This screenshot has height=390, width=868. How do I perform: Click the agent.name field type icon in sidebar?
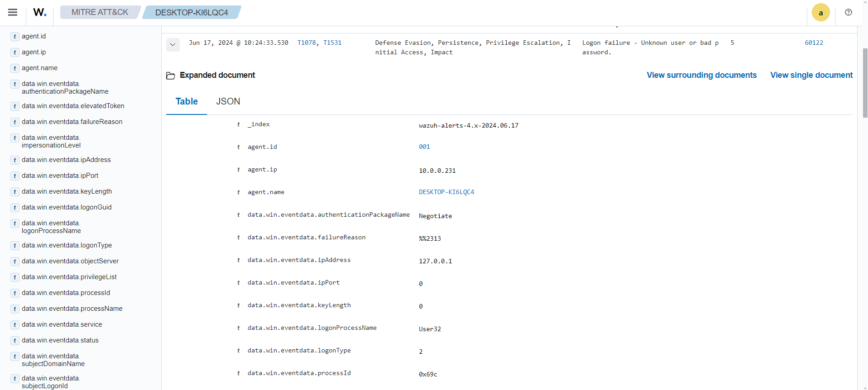point(15,68)
